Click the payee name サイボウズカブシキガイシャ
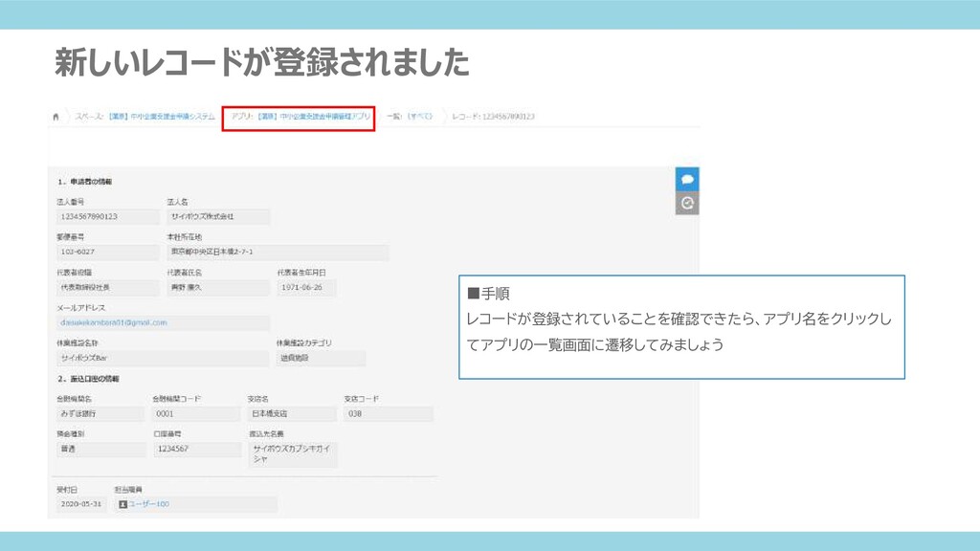The width and height of the screenshot is (980, 551). [x=293, y=454]
